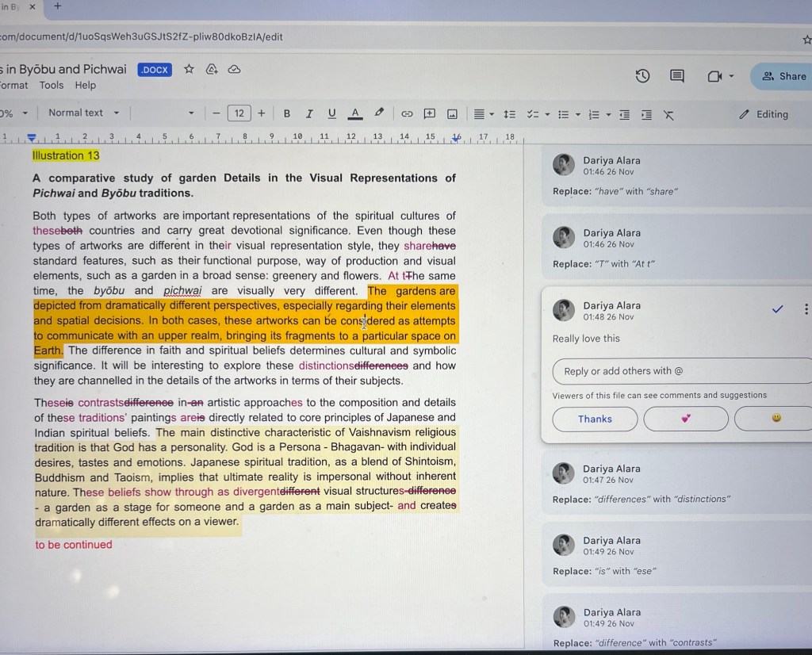Click the insert image icon
This screenshot has width=812, height=655.
point(452,113)
